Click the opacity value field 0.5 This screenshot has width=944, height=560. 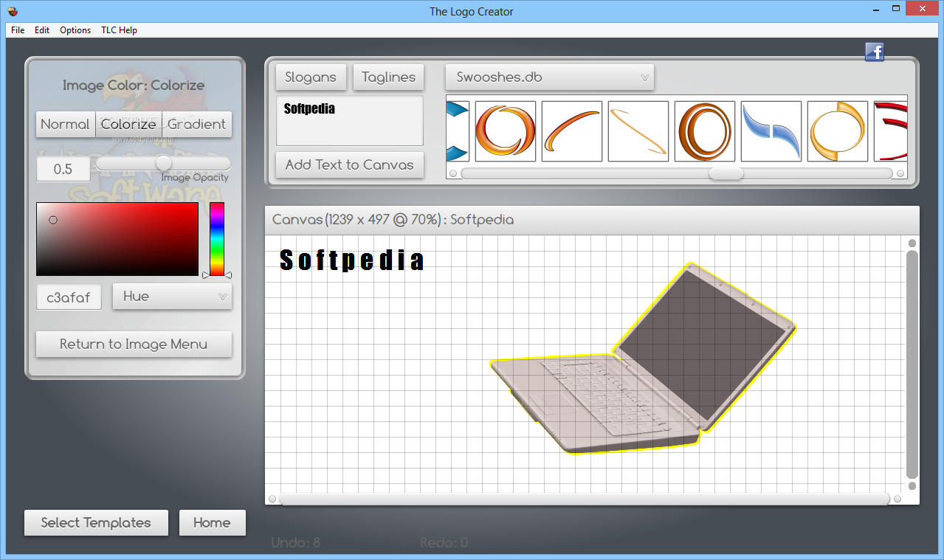pyautogui.click(x=63, y=169)
